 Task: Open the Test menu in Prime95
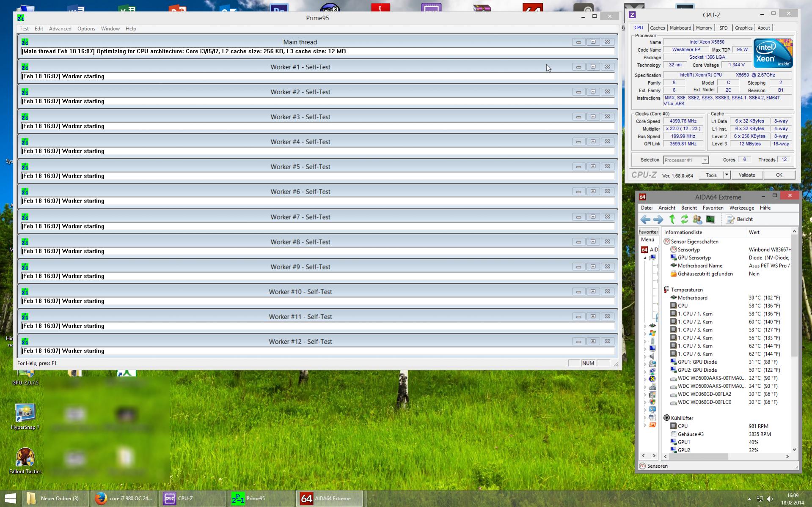(x=24, y=29)
